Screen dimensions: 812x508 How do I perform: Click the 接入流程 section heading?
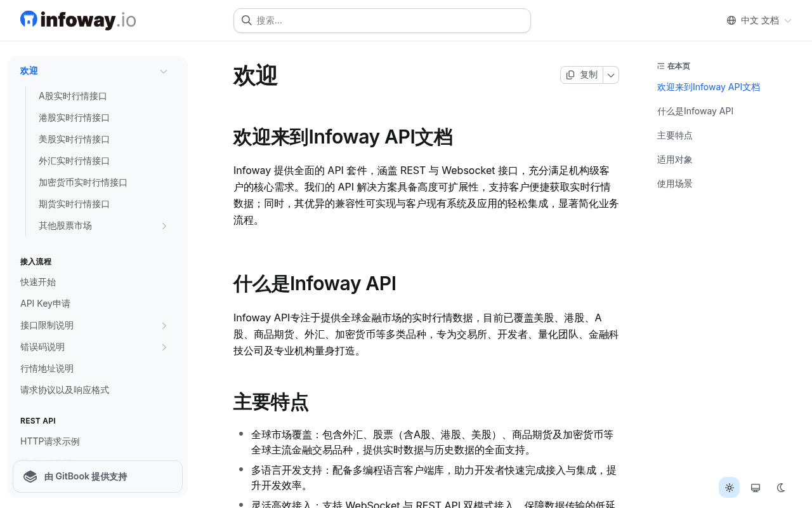coord(36,262)
